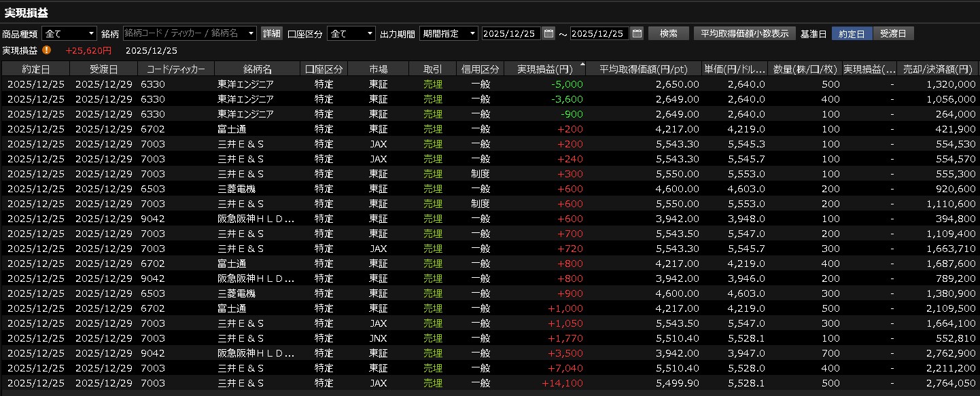Viewport: 980px width, 396px height.
Task: Open the 銘柄 symbol combo box arrow
Action: 251,33
